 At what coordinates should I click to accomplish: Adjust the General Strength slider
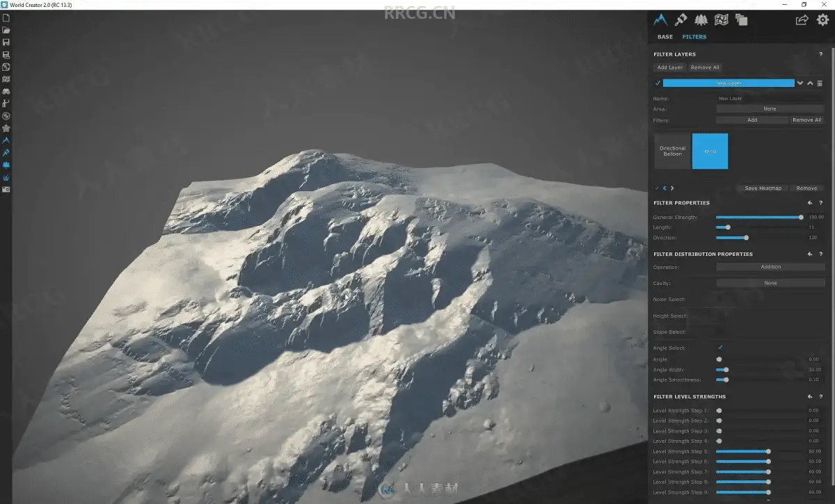point(760,217)
